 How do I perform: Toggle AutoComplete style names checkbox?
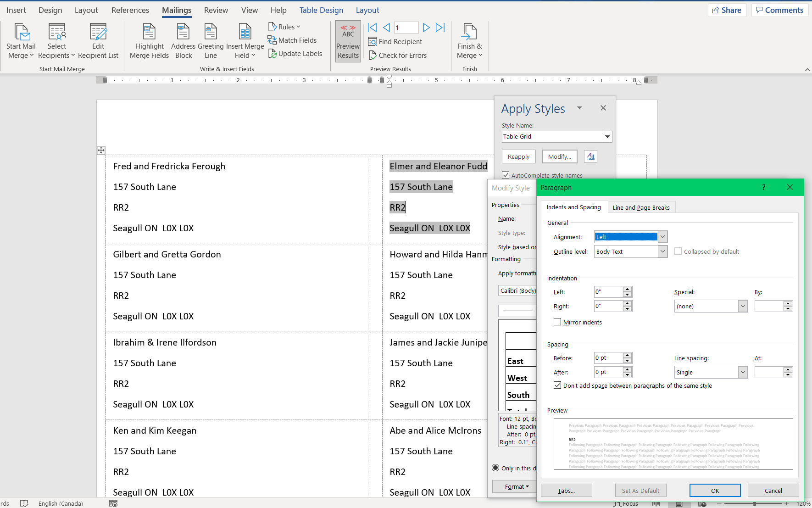click(506, 175)
